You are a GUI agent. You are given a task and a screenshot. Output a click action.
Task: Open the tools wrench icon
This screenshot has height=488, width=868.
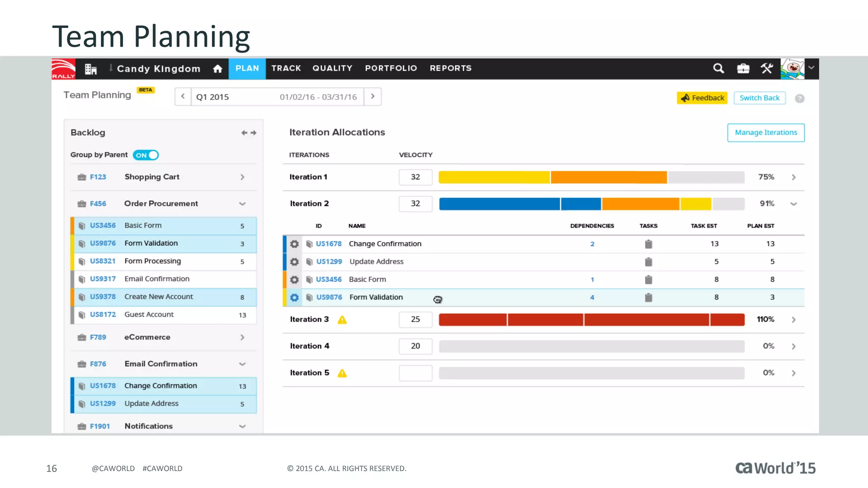pos(767,68)
